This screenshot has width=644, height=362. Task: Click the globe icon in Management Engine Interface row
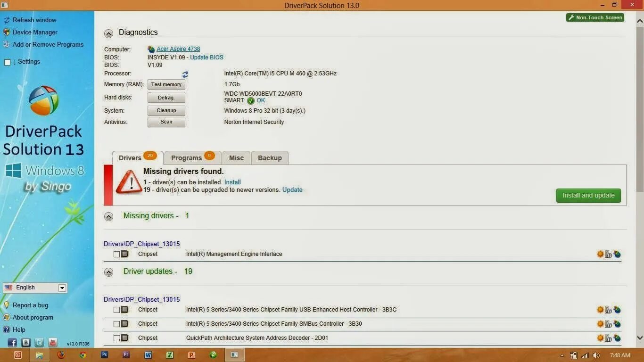click(617, 255)
